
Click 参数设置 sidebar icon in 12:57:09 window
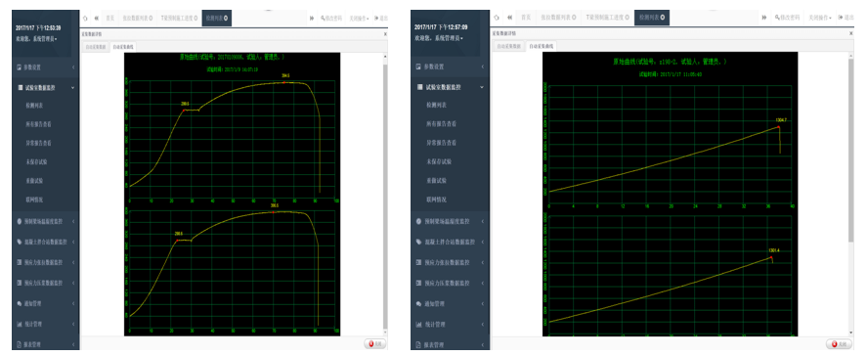pyautogui.click(x=418, y=67)
